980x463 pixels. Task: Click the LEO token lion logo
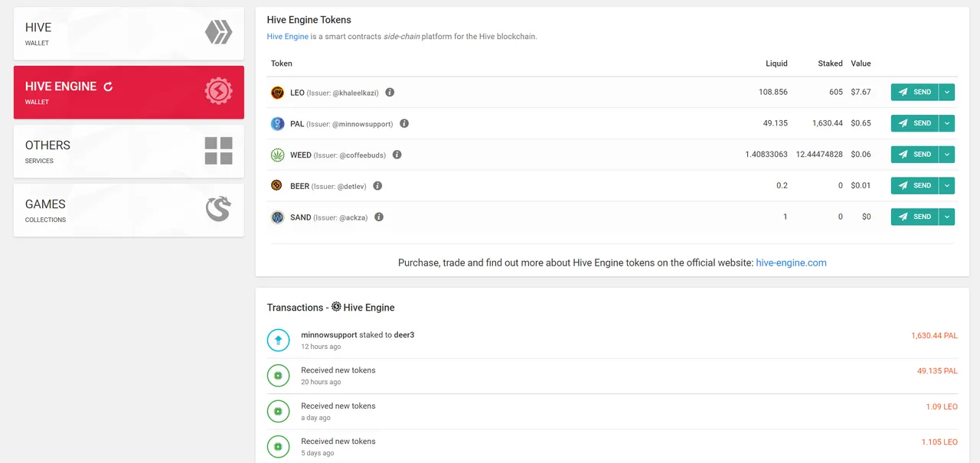277,93
